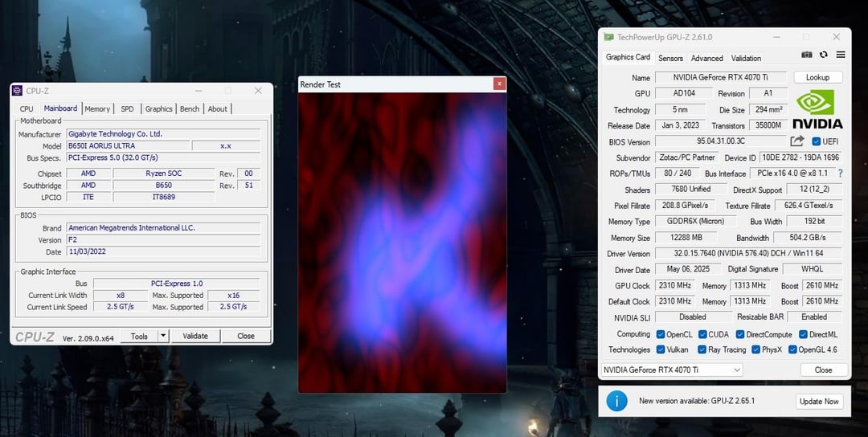Toggle the Ray Tracing checkbox
This screenshot has width=868, height=437.
point(702,349)
